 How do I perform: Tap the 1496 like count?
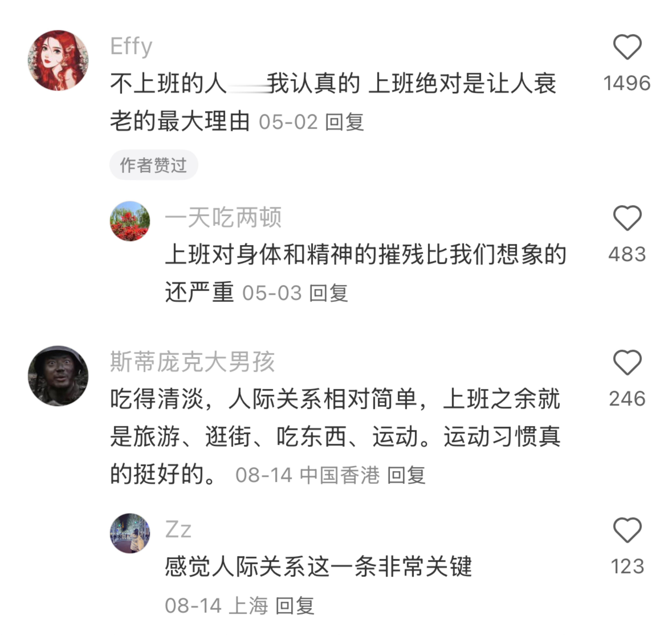(x=627, y=83)
